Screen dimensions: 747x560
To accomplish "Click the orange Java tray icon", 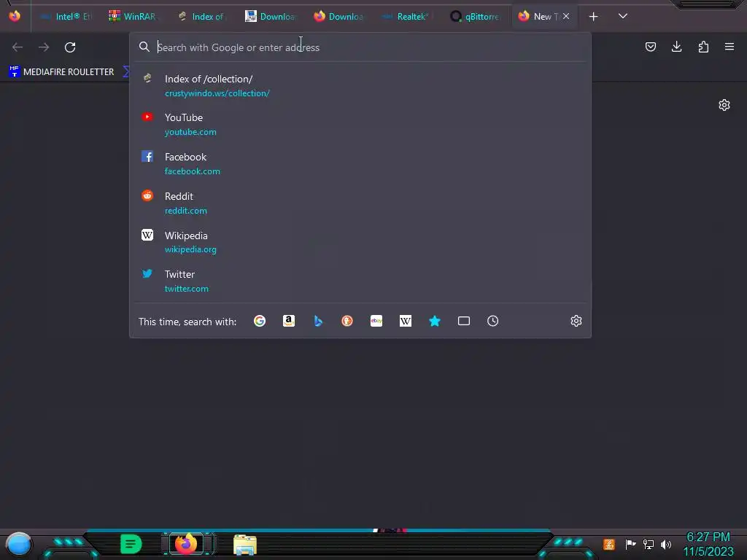I will click(609, 544).
